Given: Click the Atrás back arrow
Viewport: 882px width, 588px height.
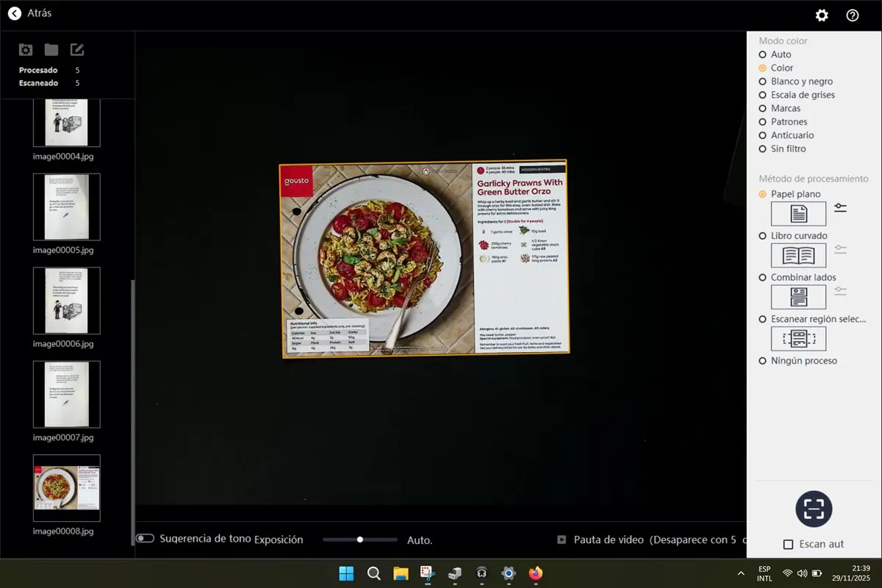Looking at the screenshot, I should click(15, 13).
